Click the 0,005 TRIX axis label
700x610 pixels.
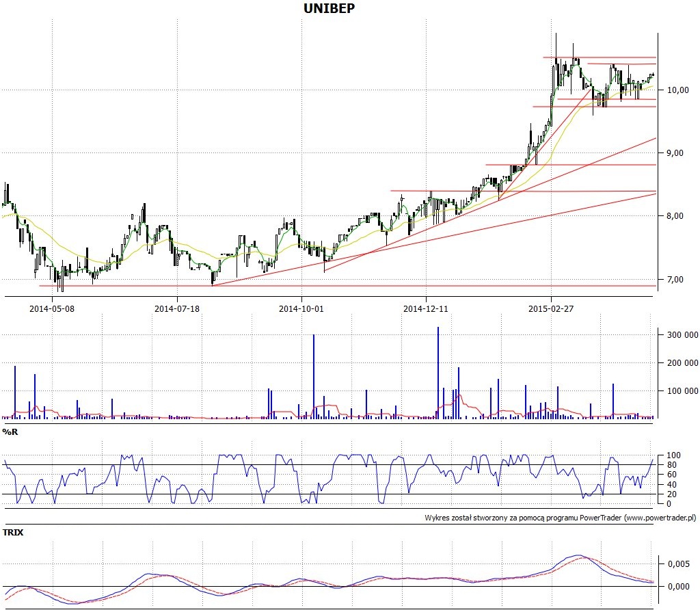[x=679, y=564]
